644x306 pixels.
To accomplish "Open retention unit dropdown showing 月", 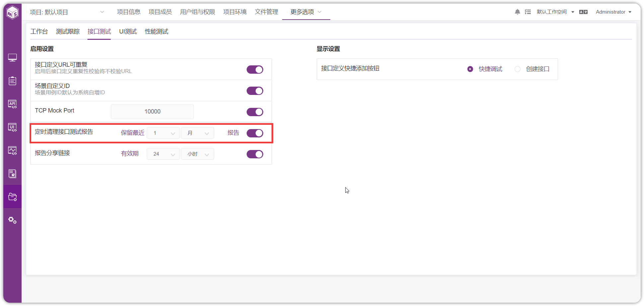I will [198, 133].
